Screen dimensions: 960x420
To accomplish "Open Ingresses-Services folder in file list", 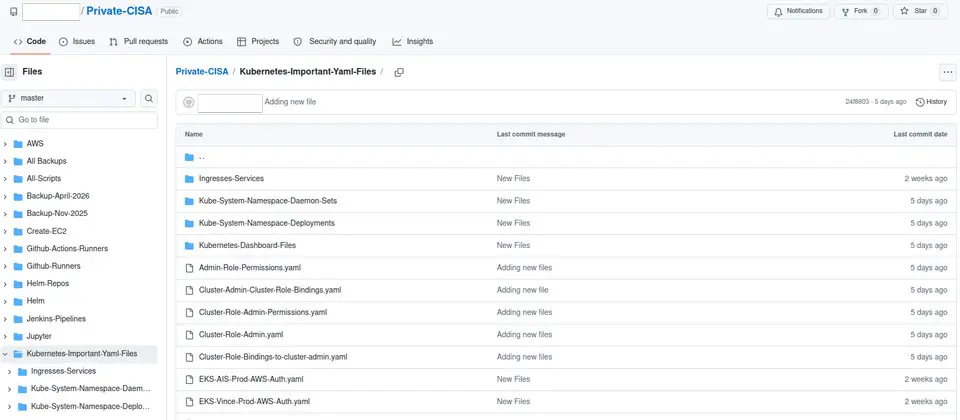I will click(x=231, y=179).
